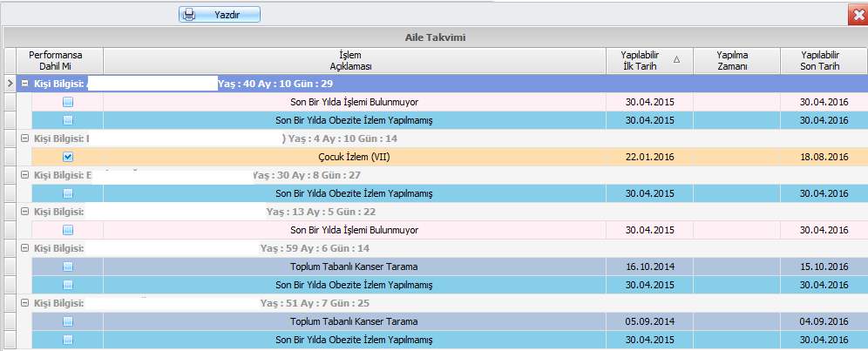Click the Yapılma Zamanı column header
The height and width of the screenshot is (351, 868).
[736, 60]
